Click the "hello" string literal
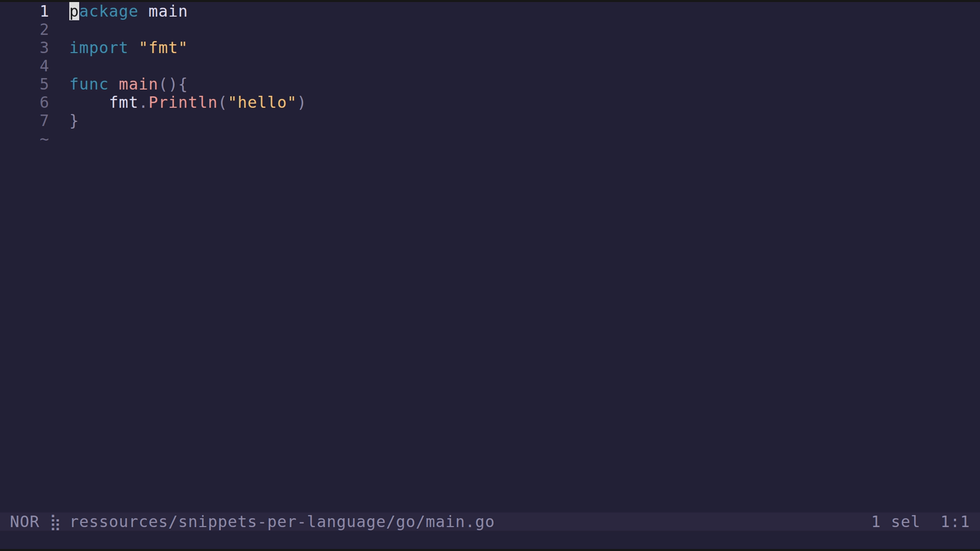The height and width of the screenshot is (551, 980). click(262, 103)
